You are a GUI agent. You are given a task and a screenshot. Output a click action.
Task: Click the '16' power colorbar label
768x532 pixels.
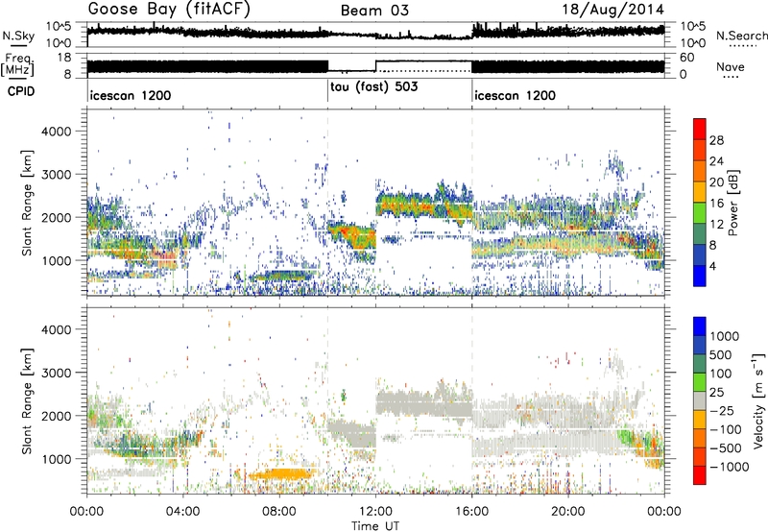point(716,204)
